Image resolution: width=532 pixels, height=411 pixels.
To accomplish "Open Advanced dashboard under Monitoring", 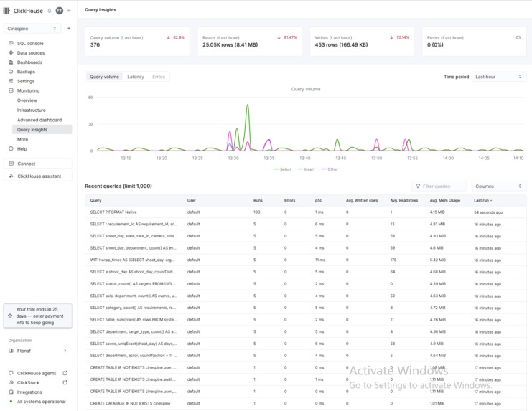I will (x=39, y=120).
